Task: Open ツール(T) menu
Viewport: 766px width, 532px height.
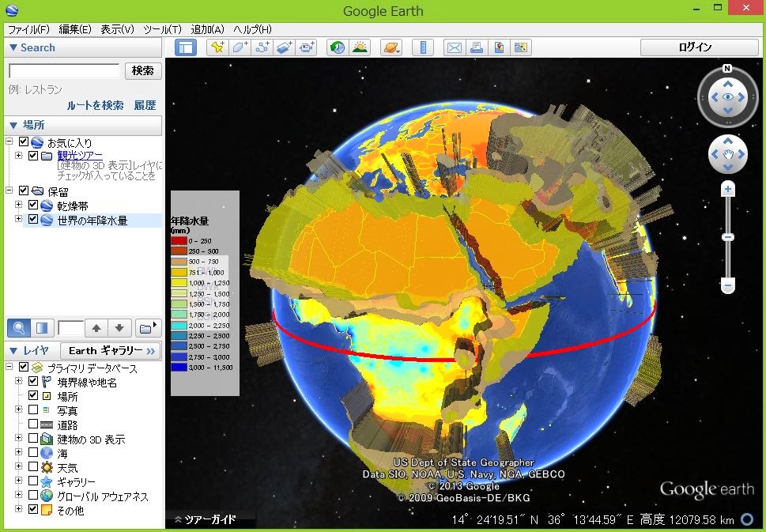Action: point(162,29)
